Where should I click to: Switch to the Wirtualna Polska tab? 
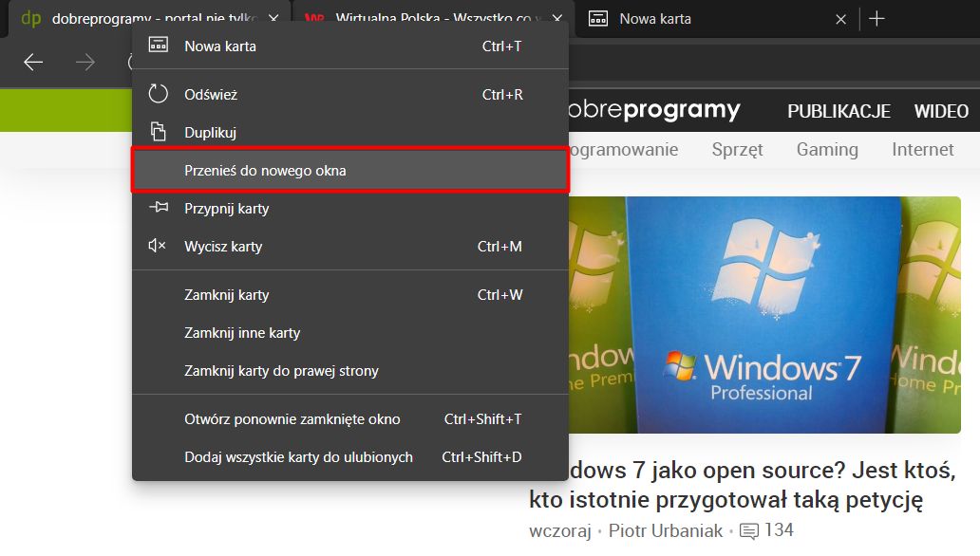(x=431, y=17)
